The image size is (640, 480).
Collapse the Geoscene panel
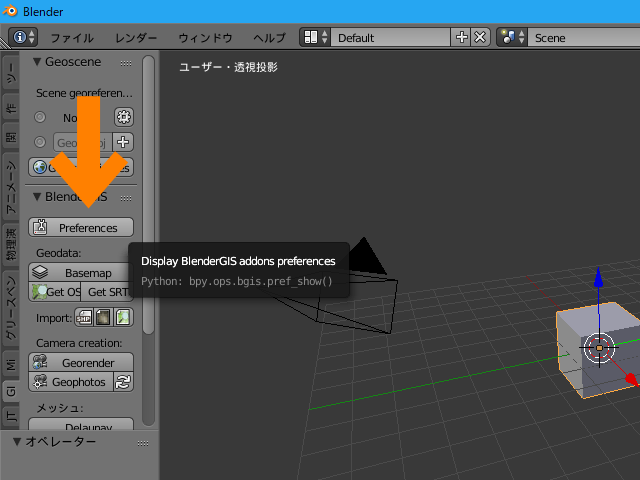pyautogui.click(x=37, y=62)
